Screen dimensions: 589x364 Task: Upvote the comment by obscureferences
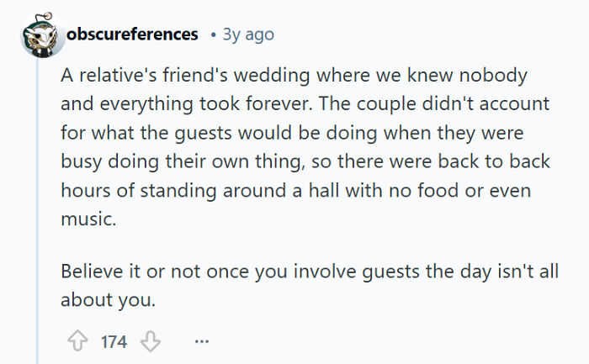point(76,341)
